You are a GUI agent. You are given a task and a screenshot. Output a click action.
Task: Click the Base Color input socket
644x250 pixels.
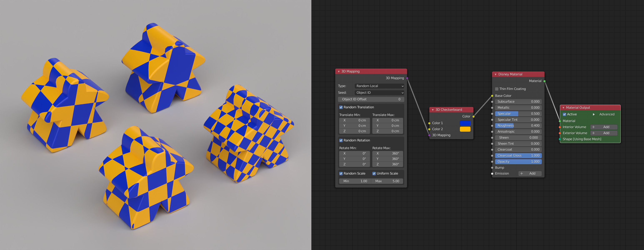(492, 96)
